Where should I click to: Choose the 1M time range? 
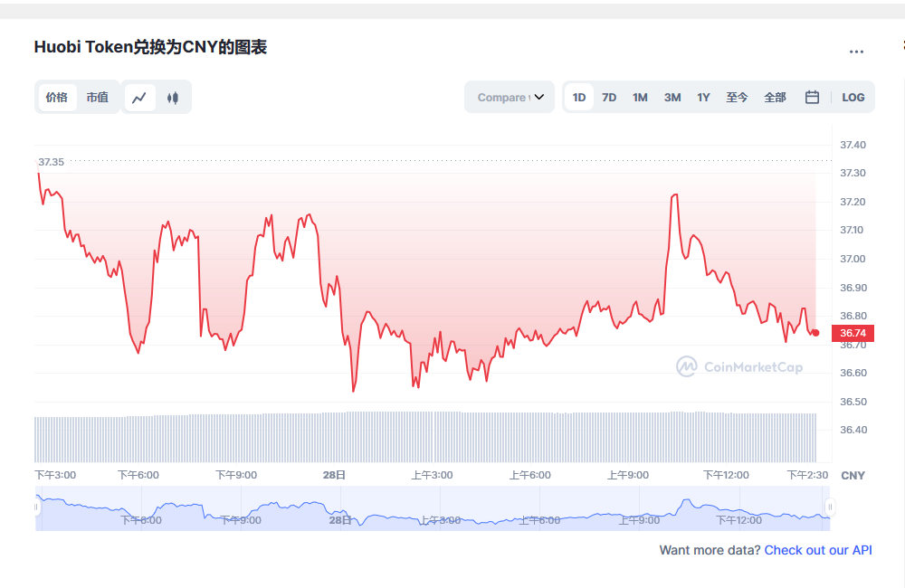[640, 98]
